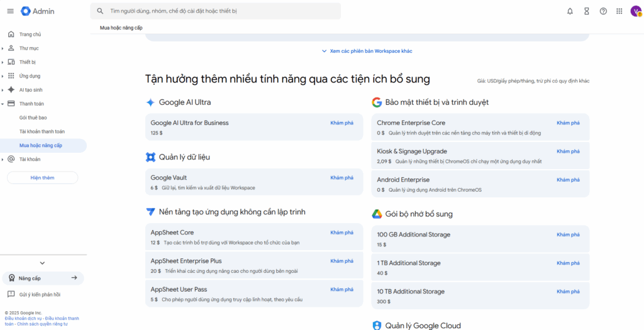Image resolution: width=644 pixels, height=330 pixels.
Task: Click the feedback icon Gửi ý kiến phản hồi
Action: point(11,294)
